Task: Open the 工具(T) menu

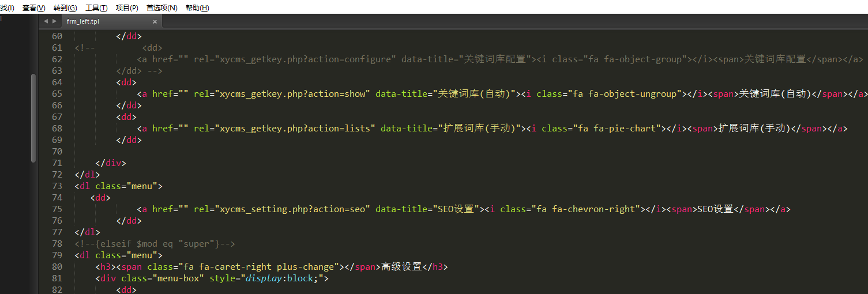Action: coord(96,7)
